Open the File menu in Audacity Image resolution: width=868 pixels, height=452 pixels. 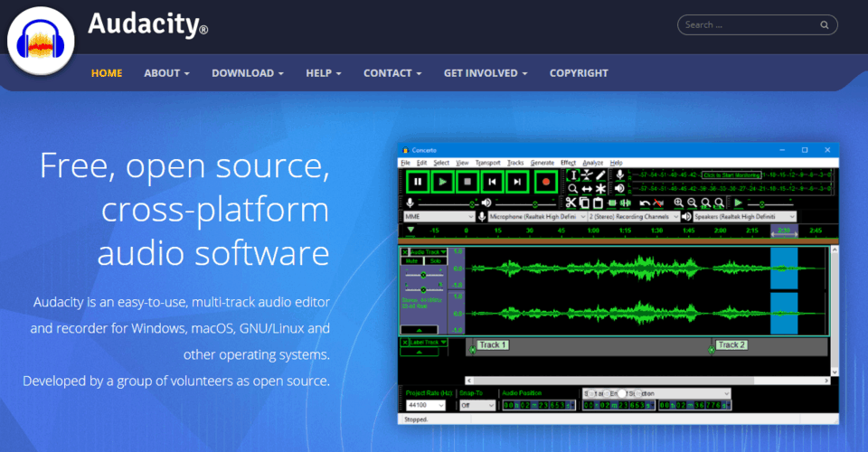pos(405,163)
